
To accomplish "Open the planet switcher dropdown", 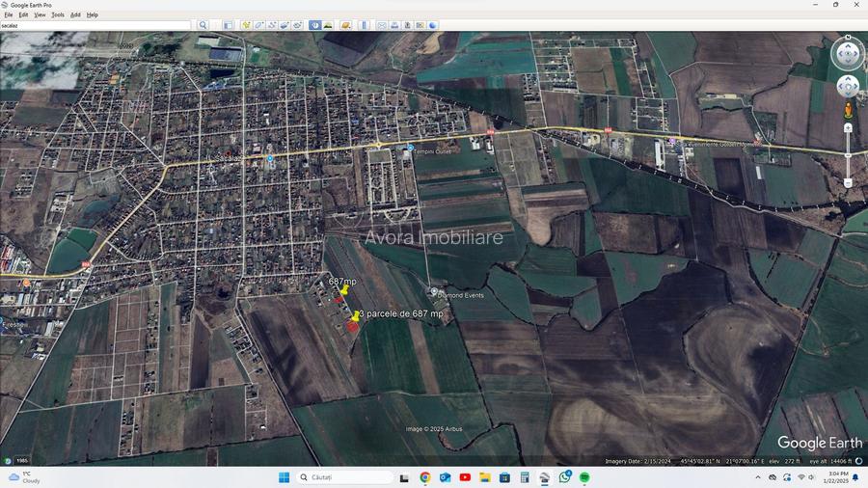I will [x=346, y=25].
